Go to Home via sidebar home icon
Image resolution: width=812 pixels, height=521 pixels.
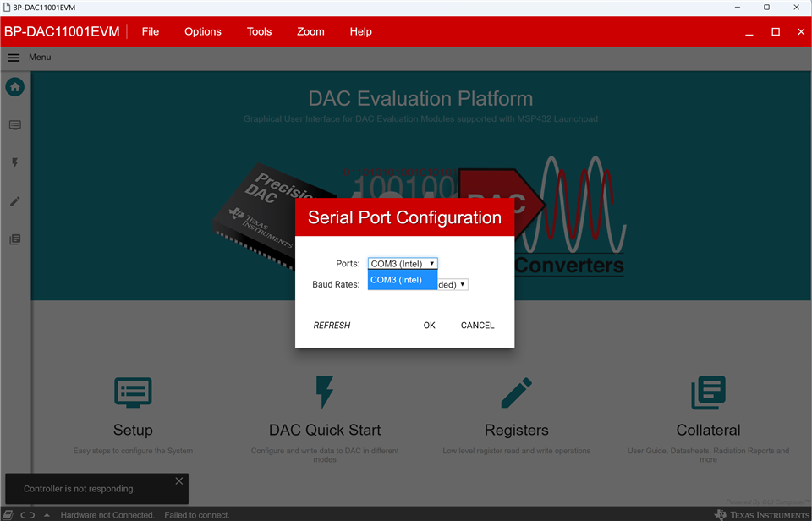15,86
